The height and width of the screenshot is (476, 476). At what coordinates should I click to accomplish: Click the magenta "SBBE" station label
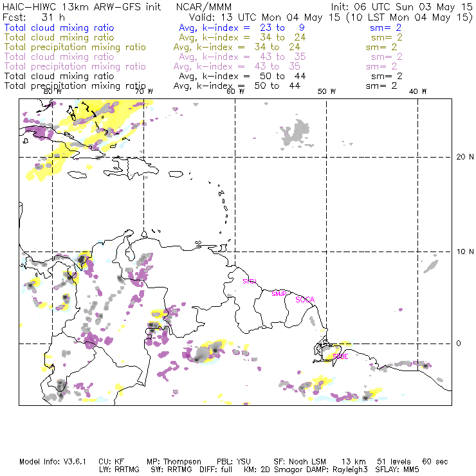tap(340, 356)
